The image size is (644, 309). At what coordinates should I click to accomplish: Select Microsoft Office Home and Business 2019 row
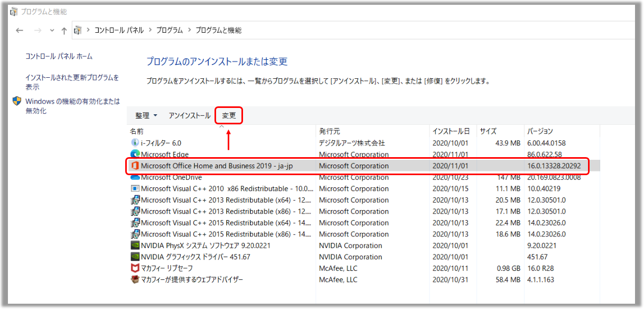(365, 166)
